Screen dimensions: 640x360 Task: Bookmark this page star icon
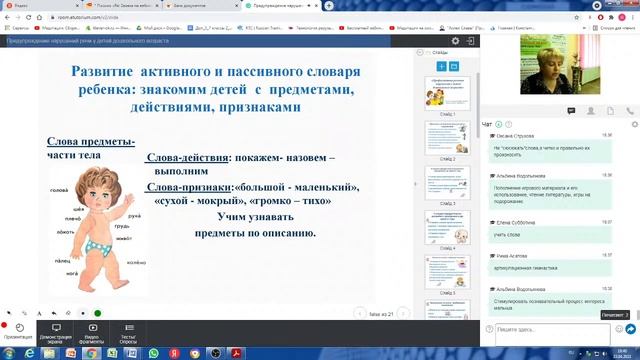[576, 18]
